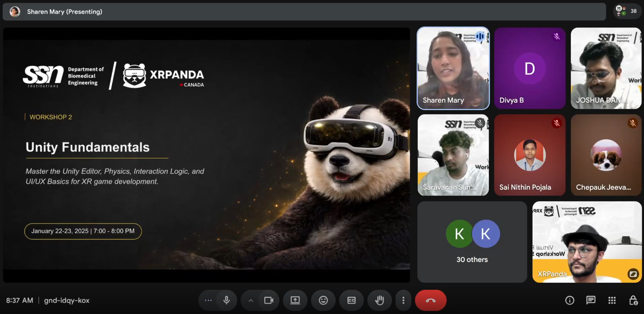Turn on closed captions
This screenshot has width=644, height=314.
351,300
